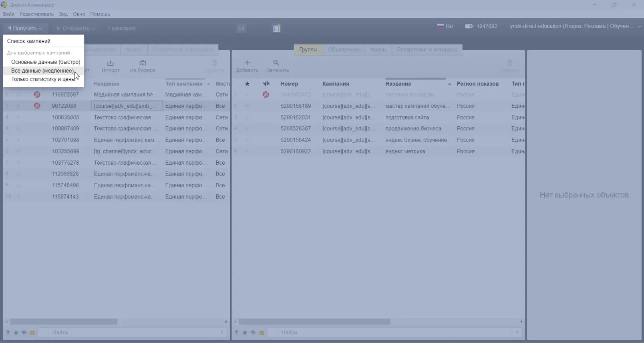Open the Окно menu
The width and height of the screenshot is (644, 343).
[79, 14]
